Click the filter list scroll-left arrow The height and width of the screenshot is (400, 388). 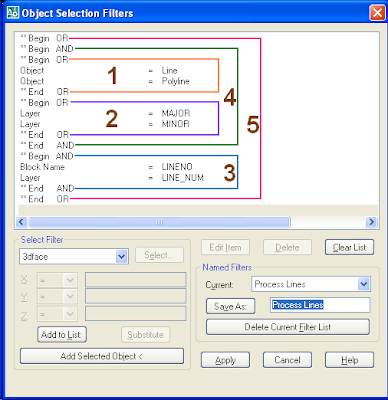(x=22, y=222)
